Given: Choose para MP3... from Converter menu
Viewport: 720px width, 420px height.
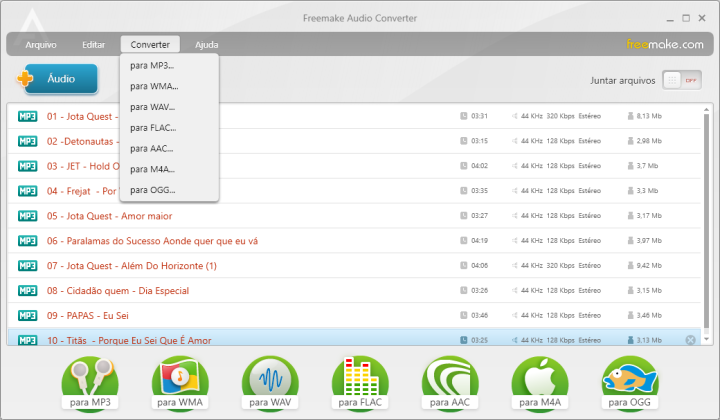Looking at the screenshot, I should 169,65.
